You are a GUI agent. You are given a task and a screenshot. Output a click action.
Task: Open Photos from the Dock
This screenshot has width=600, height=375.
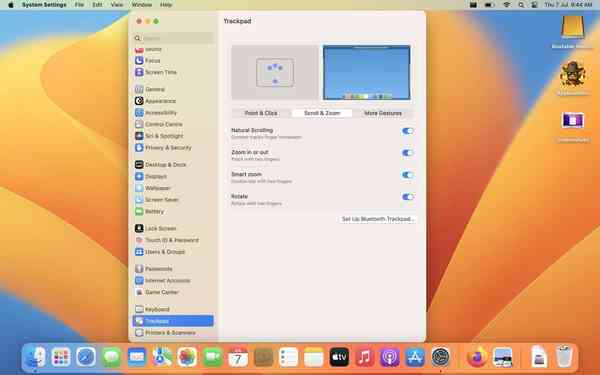tap(187, 357)
